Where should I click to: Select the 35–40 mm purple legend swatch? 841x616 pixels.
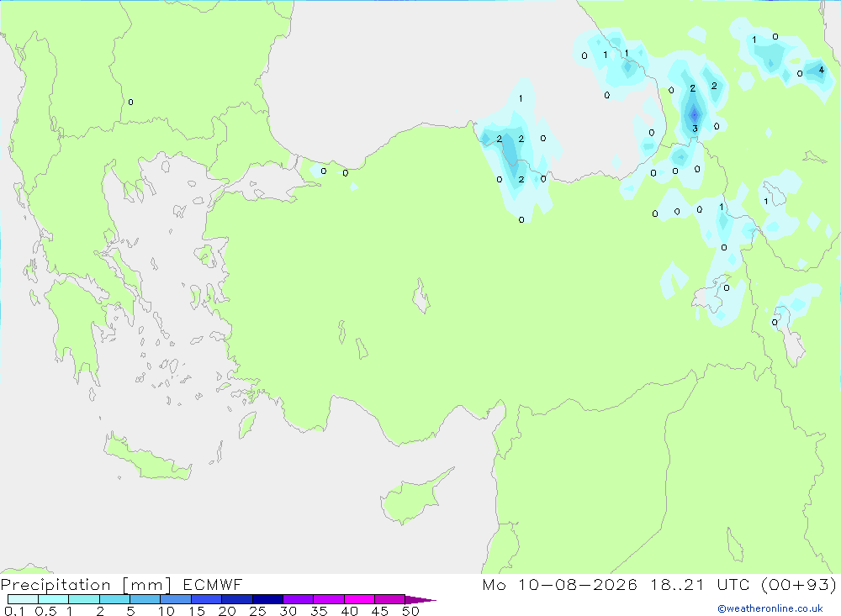tap(329, 599)
